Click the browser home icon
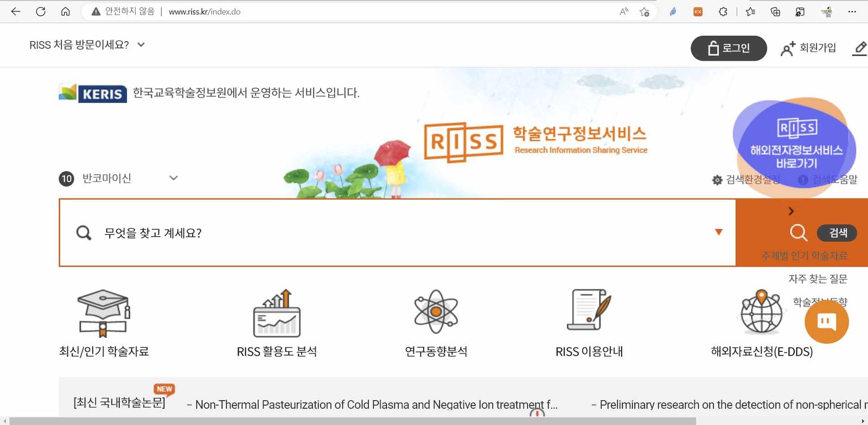The height and width of the screenshot is (425, 868). (x=66, y=11)
